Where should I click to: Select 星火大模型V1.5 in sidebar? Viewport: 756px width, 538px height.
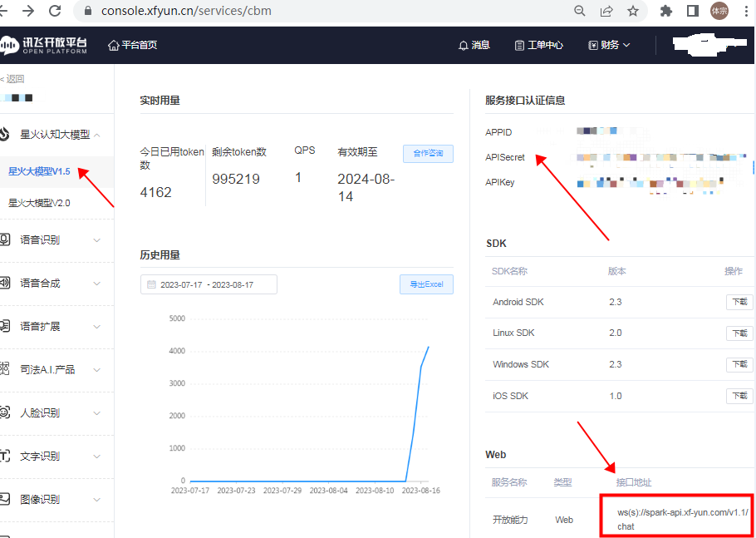(40, 171)
